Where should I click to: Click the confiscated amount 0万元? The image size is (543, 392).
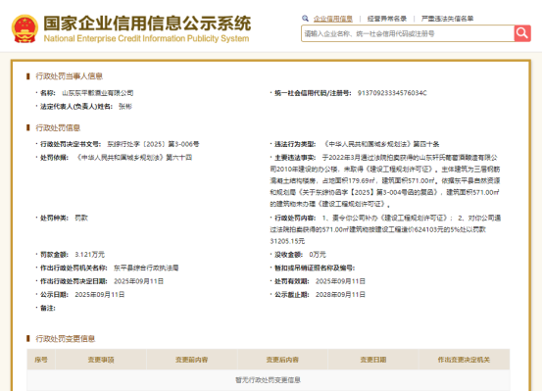tap(318, 255)
